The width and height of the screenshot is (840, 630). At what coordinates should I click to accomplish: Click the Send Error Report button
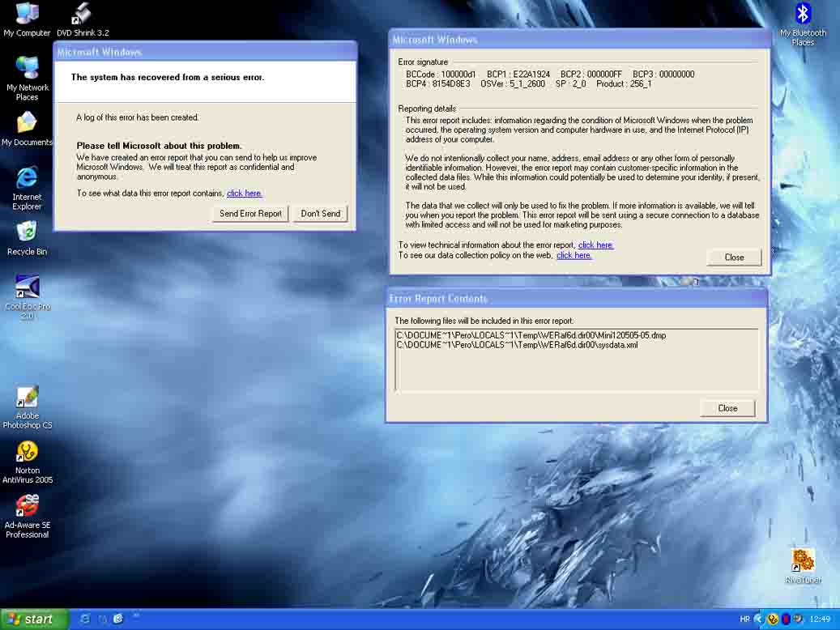250,214
